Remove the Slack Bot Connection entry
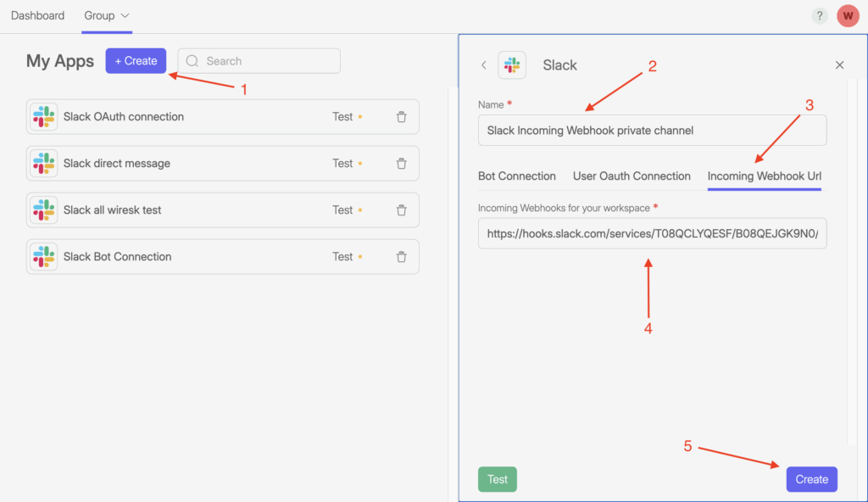 pyautogui.click(x=402, y=257)
